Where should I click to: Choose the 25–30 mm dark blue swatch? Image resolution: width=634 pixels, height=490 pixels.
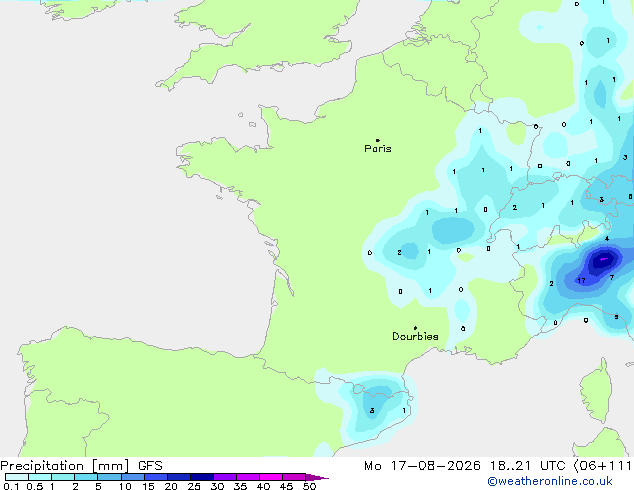[x=201, y=477]
